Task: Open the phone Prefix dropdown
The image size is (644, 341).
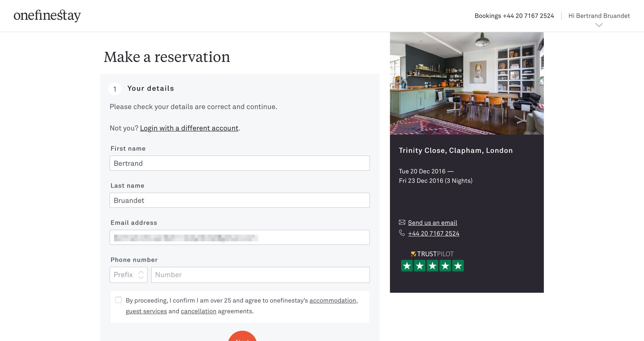Action: point(129,275)
